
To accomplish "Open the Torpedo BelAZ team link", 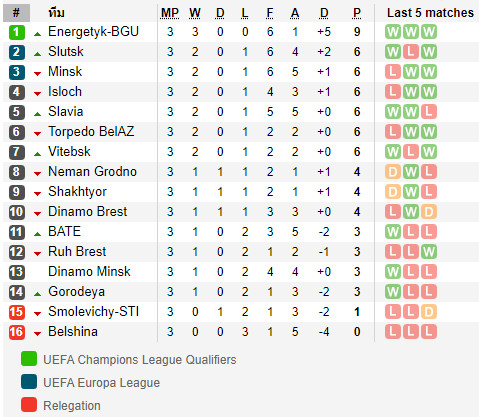I will pyautogui.click(x=91, y=132).
